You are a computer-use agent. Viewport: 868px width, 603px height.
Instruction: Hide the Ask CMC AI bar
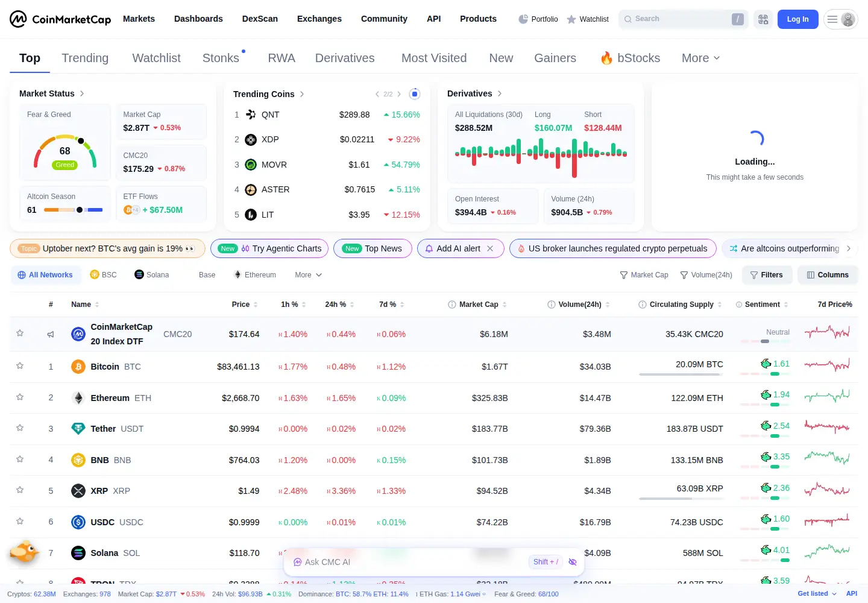click(573, 562)
